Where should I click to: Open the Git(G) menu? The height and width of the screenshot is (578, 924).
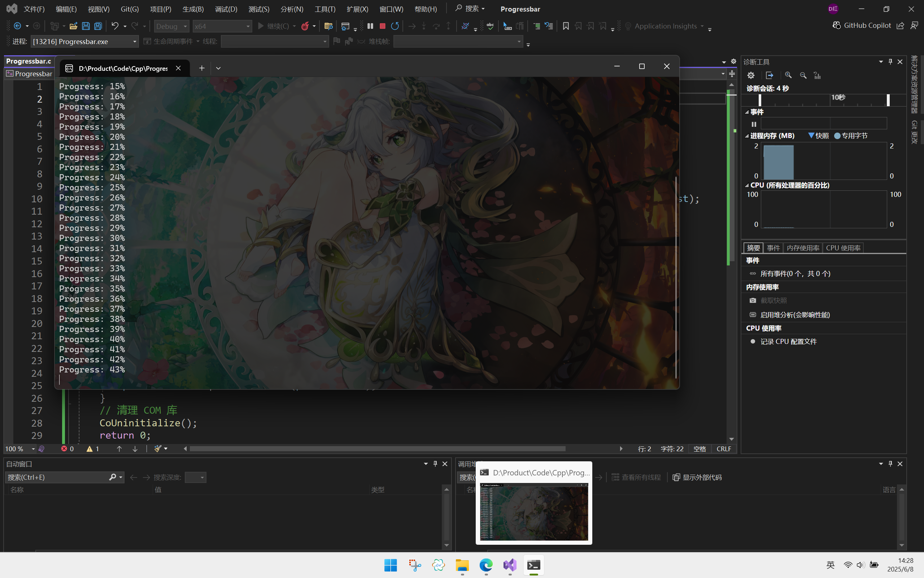click(130, 9)
